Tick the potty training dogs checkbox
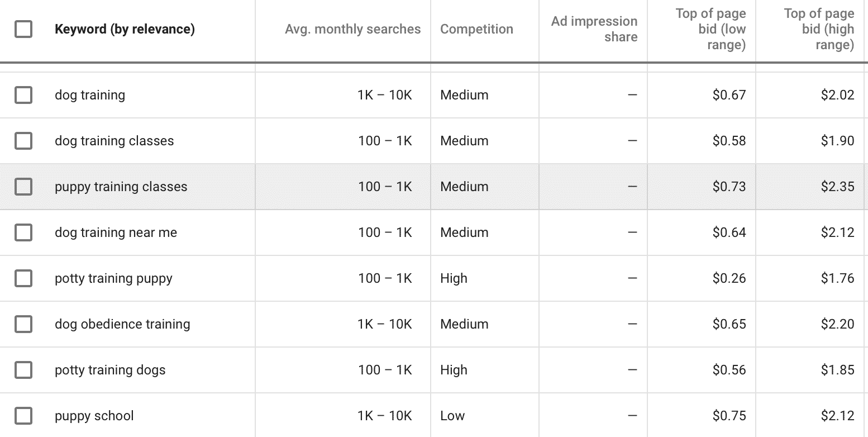The width and height of the screenshot is (868, 437). (x=23, y=370)
